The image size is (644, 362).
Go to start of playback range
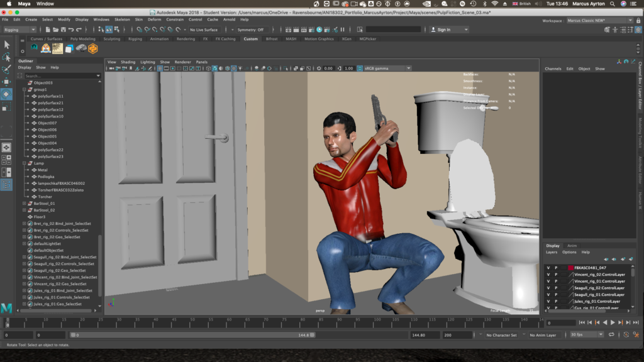coord(582,322)
